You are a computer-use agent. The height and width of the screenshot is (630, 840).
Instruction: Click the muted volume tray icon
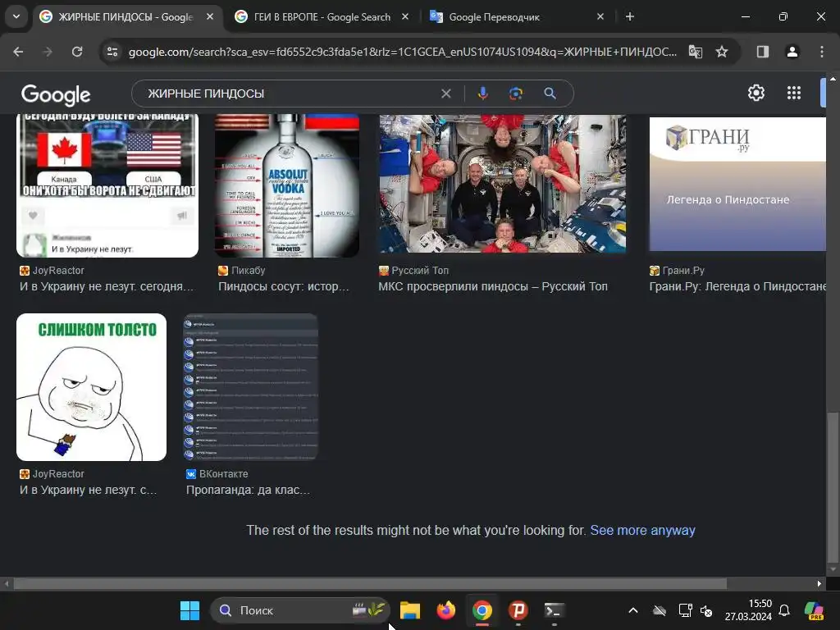[x=706, y=610]
